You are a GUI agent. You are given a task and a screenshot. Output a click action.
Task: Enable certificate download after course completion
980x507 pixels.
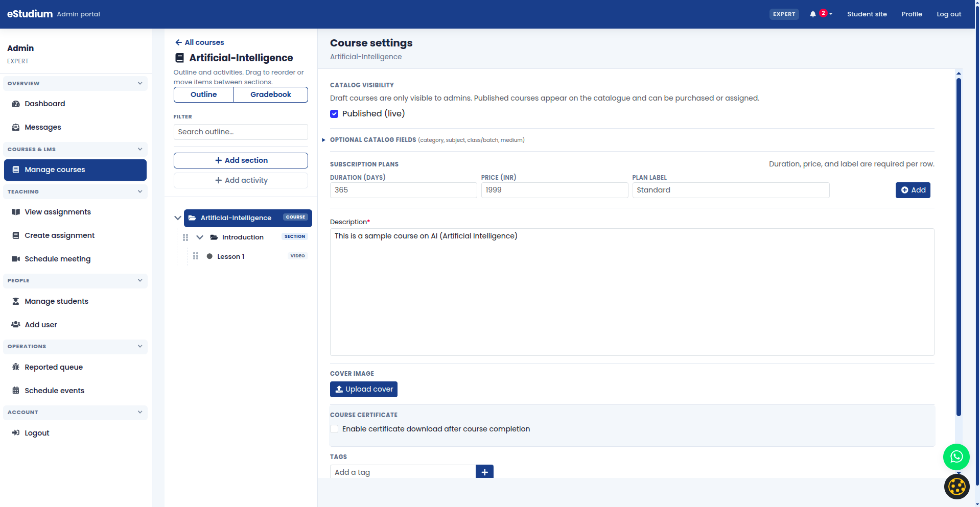point(334,429)
